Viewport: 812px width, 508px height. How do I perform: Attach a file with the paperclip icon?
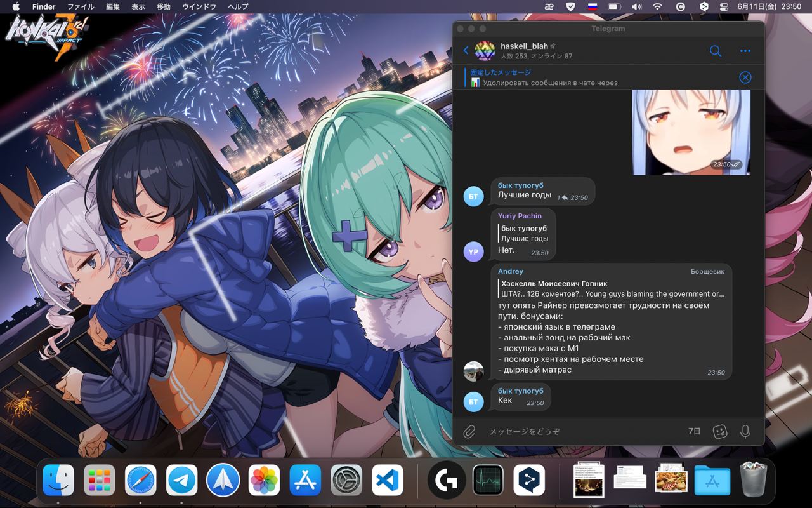click(469, 432)
